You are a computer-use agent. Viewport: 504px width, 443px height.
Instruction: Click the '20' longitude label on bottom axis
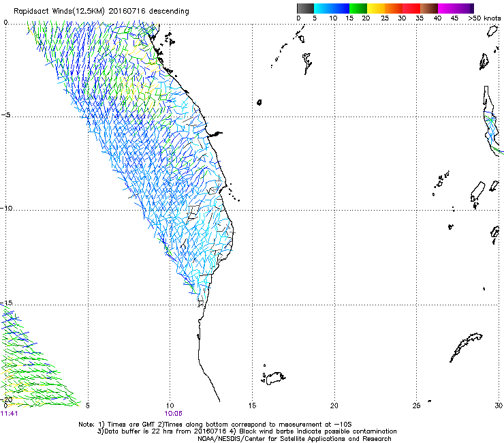pyautogui.click(x=334, y=406)
